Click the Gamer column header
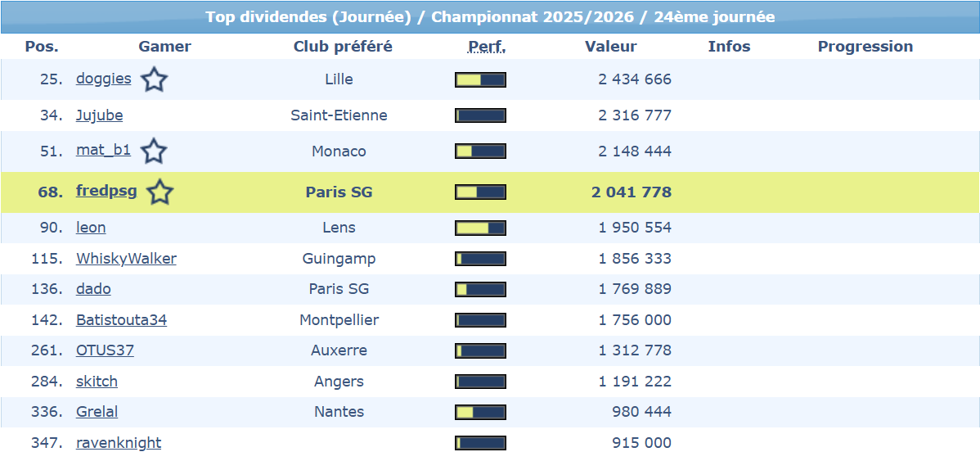Viewport: 980px width, 461px height. click(164, 47)
